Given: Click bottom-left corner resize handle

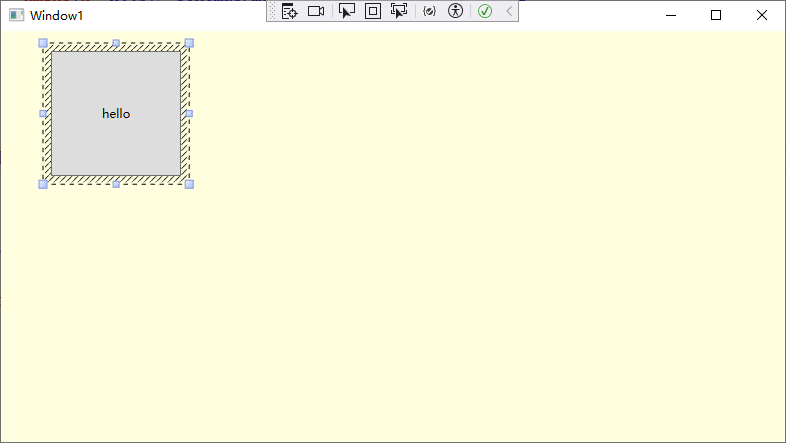Looking at the screenshot, I should point(43,184).
